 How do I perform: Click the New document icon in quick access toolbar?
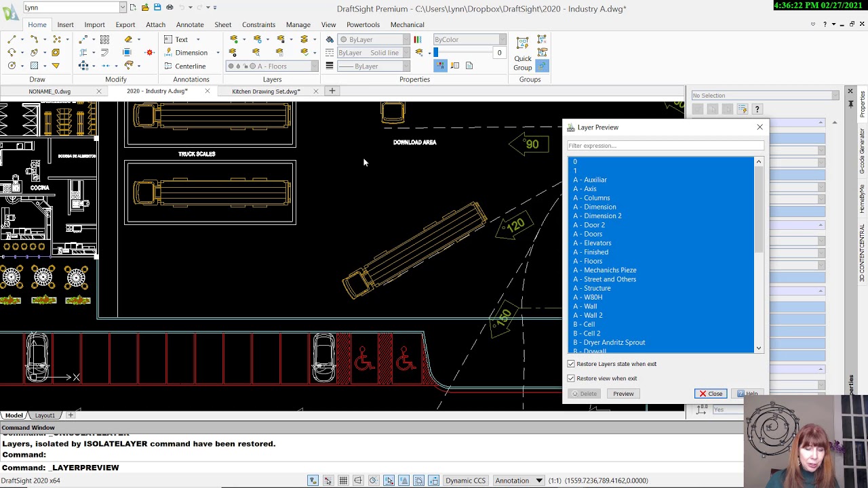[x=133, y=7]
